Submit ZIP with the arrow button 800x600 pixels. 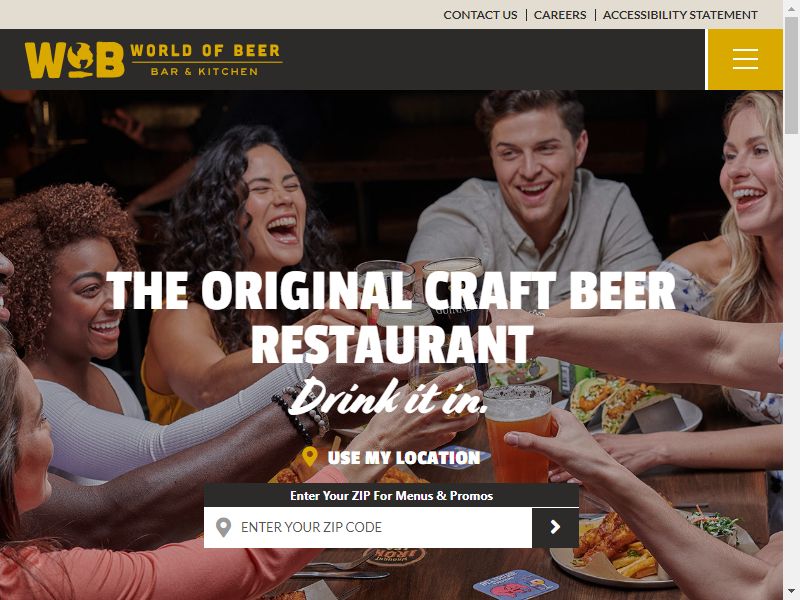click(555, 527)
